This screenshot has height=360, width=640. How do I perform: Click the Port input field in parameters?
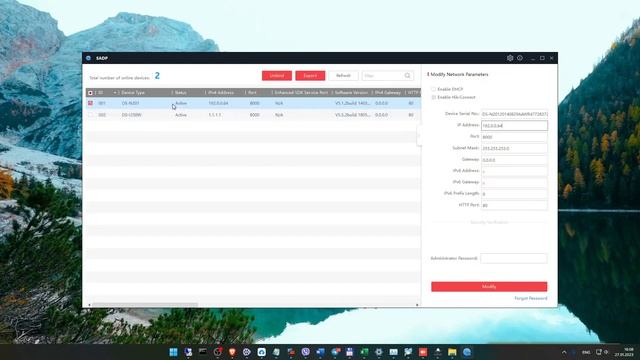coord(514,137)
